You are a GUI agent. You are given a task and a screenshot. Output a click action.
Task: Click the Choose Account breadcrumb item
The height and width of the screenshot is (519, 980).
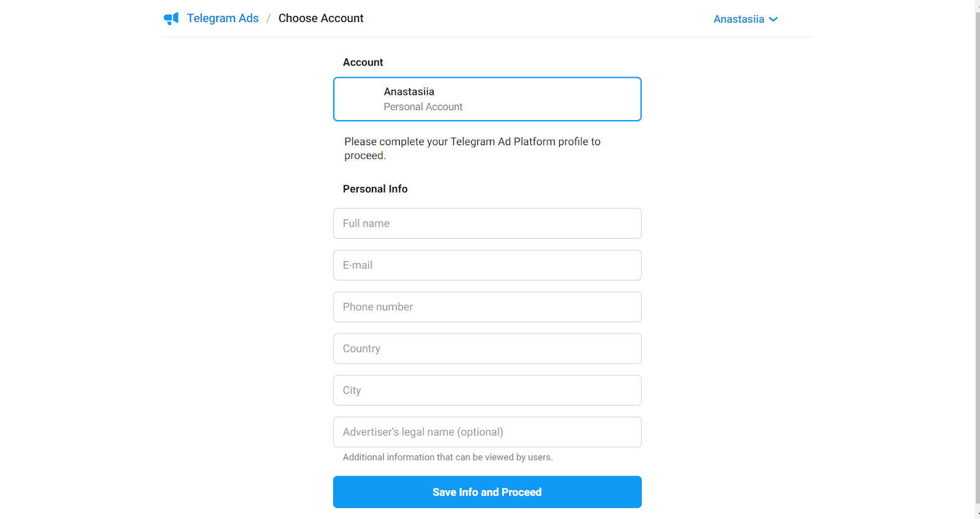tap(321, 18)
